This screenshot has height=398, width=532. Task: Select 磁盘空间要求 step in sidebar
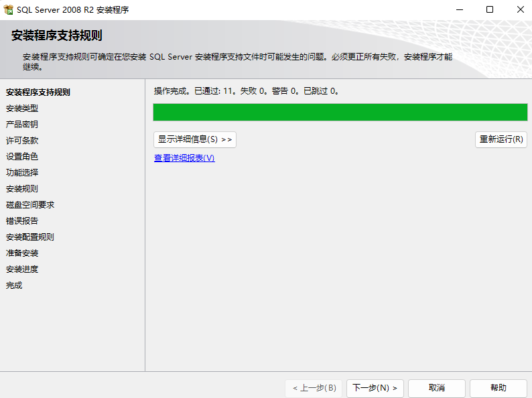[30, 204]
